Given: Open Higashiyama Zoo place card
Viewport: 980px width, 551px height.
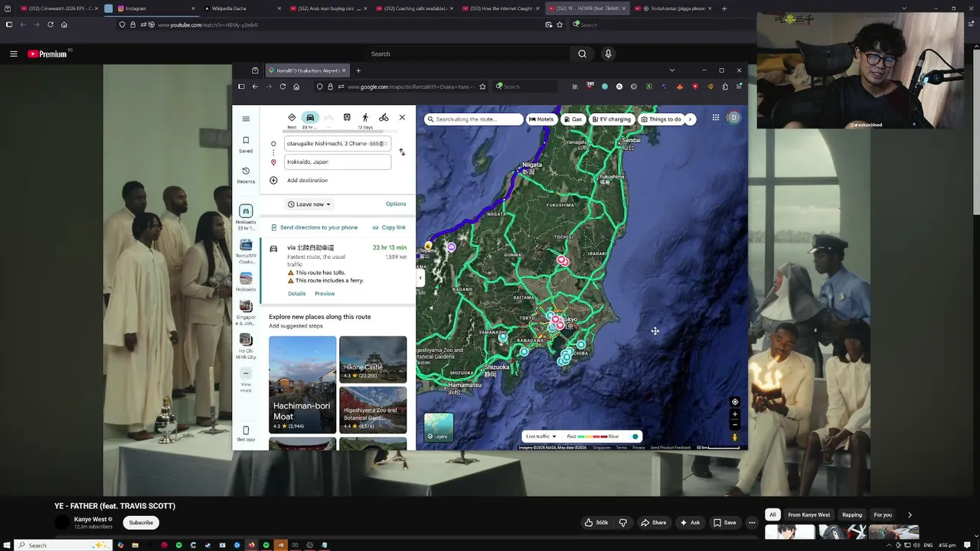Looking at the screenshot, I should [373, 410].
